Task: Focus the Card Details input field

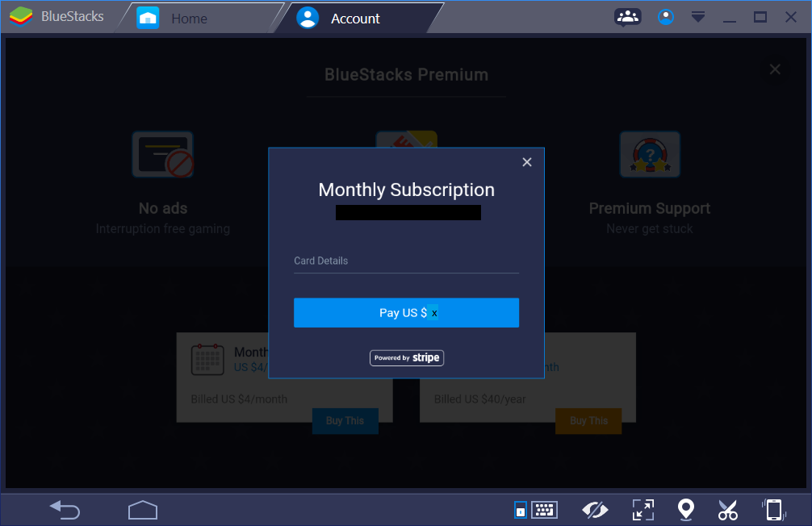Action: tap(406, 261)
